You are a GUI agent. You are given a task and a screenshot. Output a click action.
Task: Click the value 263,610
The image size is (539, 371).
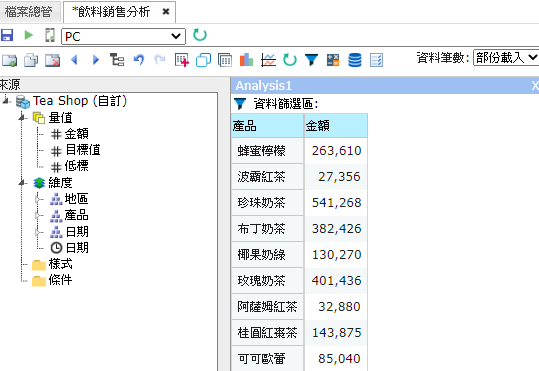(337, 151)
